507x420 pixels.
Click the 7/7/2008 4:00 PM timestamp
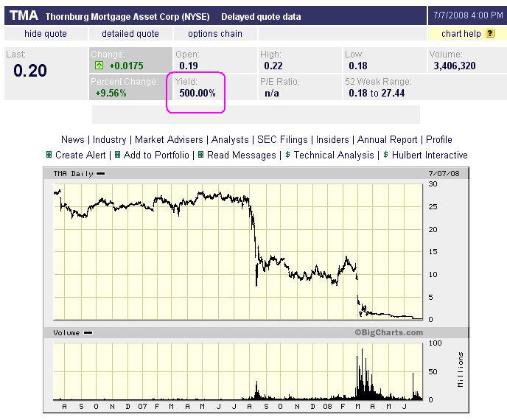click(468, 15)
